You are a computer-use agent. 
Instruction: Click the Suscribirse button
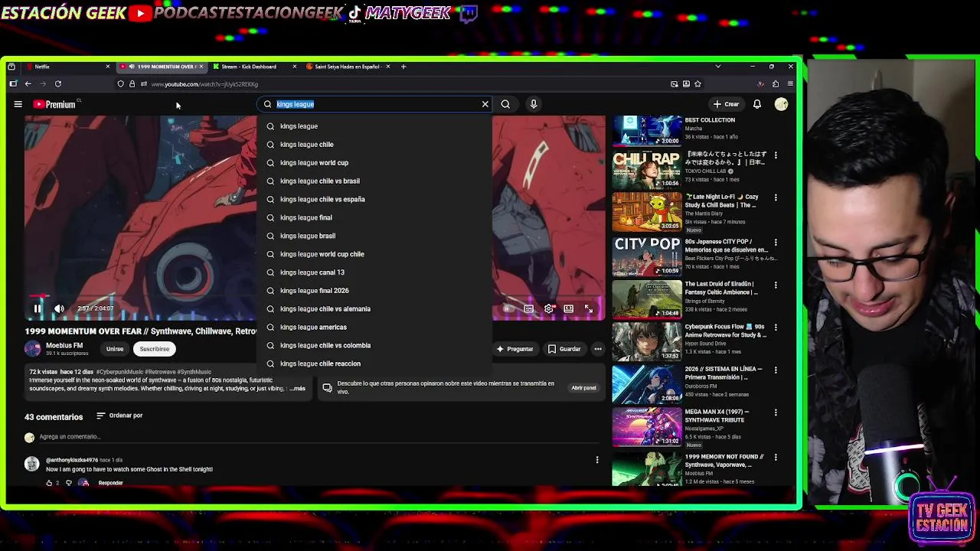click(154, 349)
